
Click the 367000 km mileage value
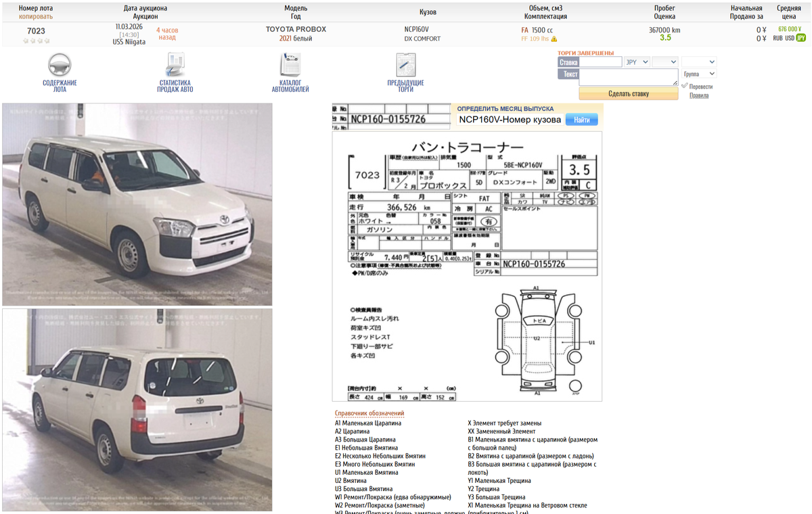tap(664, 30)
